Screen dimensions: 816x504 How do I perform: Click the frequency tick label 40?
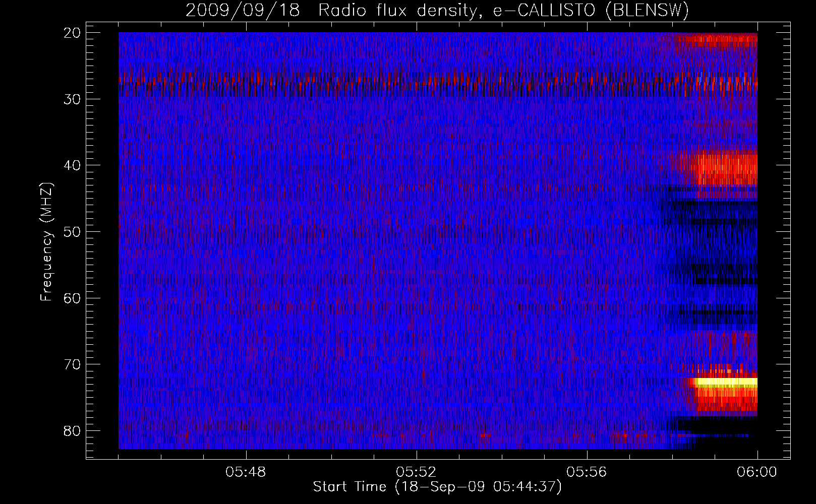coord(73,165)
